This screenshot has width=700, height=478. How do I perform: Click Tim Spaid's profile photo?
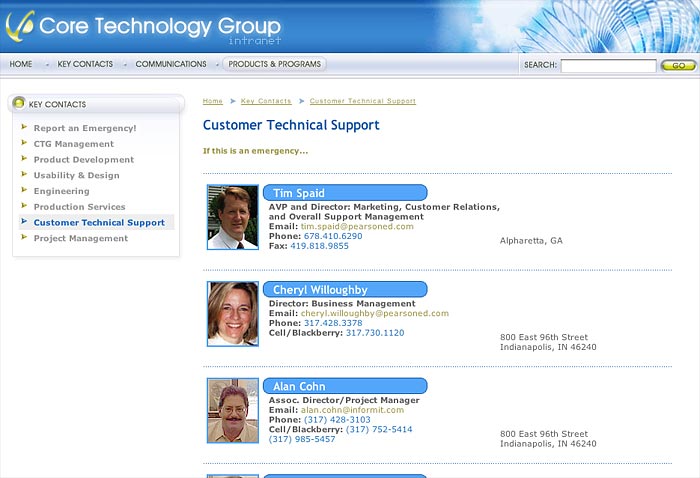[x=233, y=217]
